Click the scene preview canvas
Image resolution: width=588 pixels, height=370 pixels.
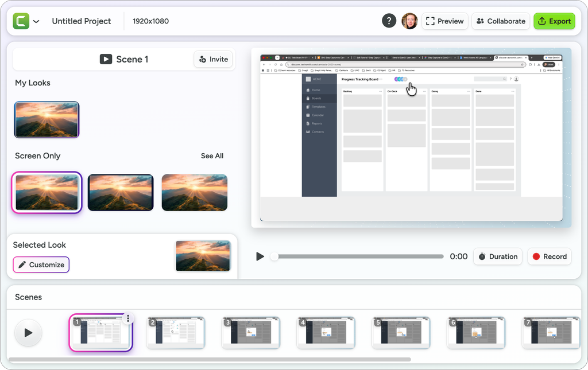point(411,138)
